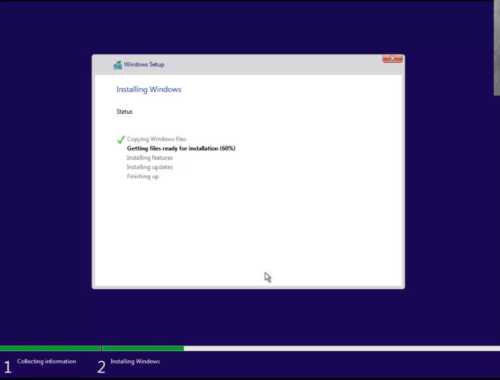Click the scrollbar at the top right edge
This screenshot has width=500, height=380.
[497, 48]
